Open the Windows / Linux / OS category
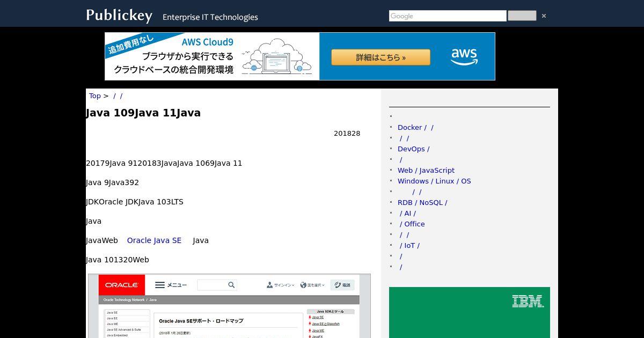644x338 pixels. coord(434,181)
